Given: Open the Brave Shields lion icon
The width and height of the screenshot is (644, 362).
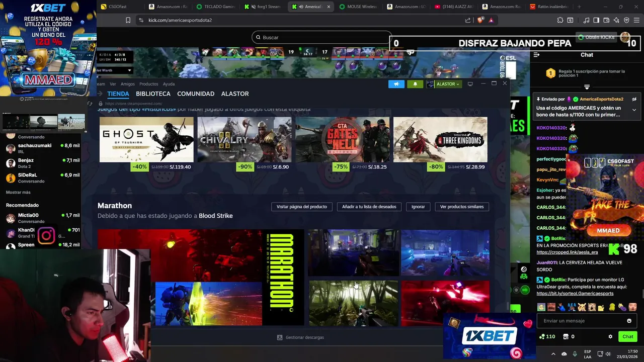Looking at the screenshot, I should [x=480, y=20].
